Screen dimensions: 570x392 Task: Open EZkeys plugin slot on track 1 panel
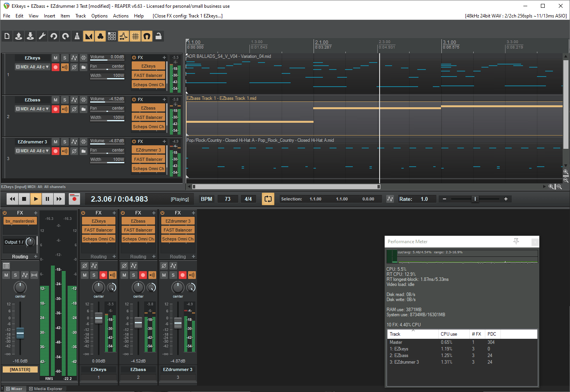pyautogui.click(x=148, y=66)
